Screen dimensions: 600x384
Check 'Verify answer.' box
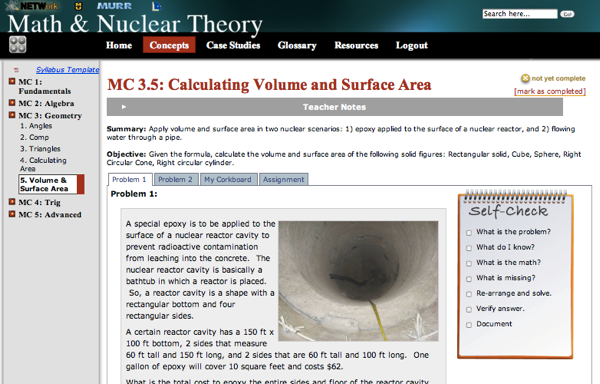[469, 309]
